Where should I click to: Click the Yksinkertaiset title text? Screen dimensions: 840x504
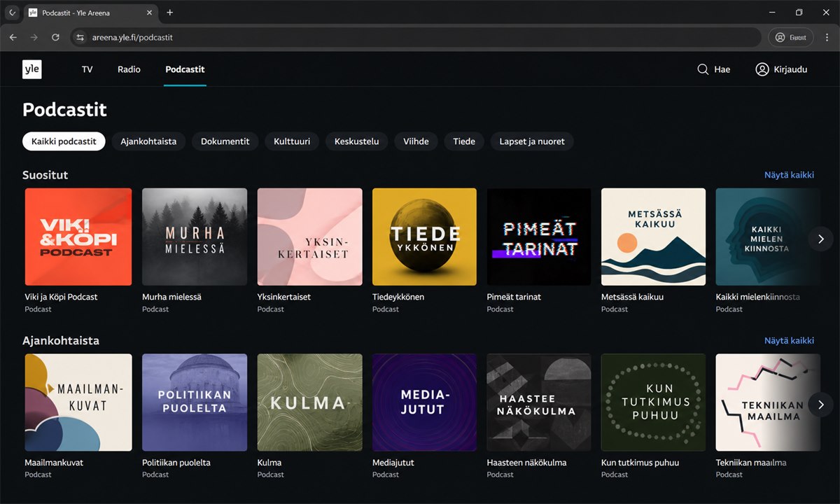click(284, 297)
